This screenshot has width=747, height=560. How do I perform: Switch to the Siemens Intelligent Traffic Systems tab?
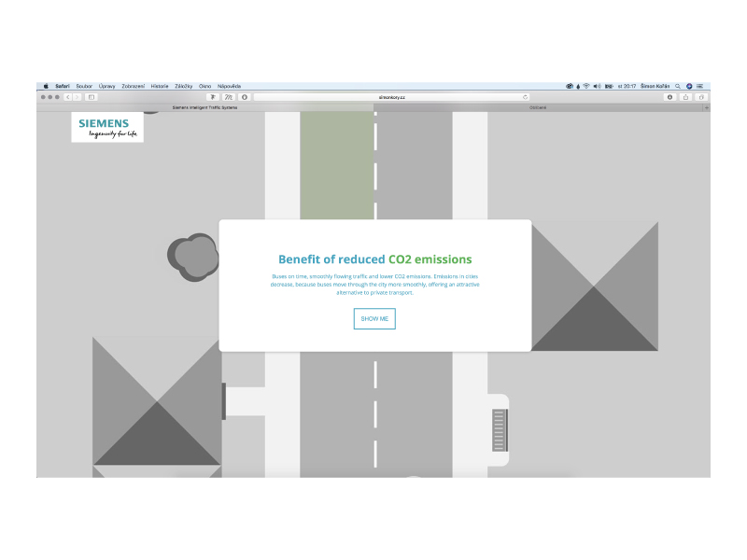coord(204,107)
